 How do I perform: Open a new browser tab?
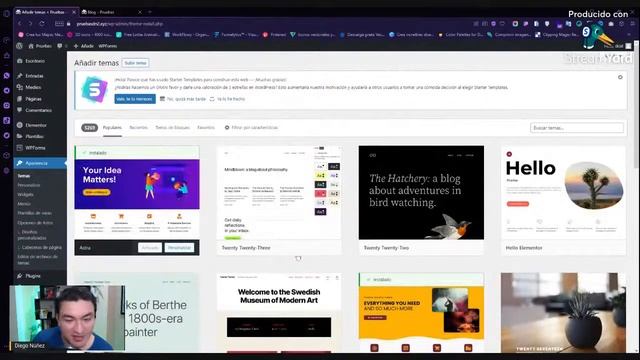tap(150, 12)
